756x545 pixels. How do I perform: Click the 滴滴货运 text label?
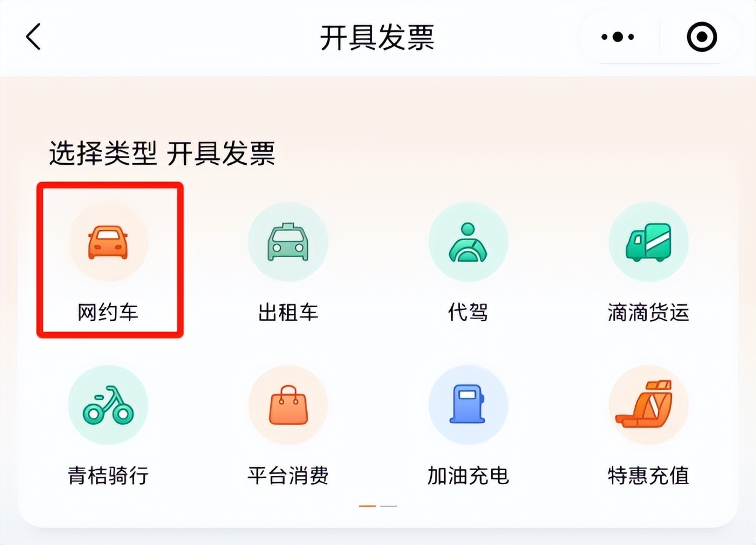[648, 312]
